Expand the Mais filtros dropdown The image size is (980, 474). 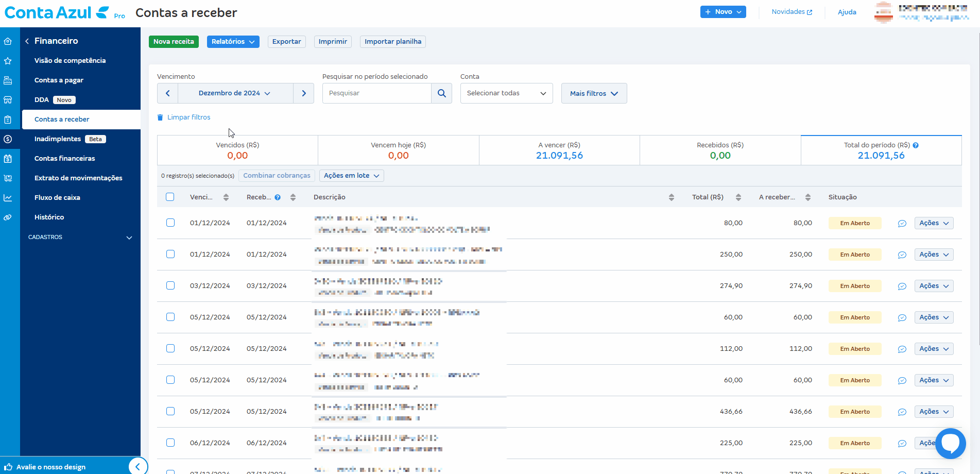(594, 93)
